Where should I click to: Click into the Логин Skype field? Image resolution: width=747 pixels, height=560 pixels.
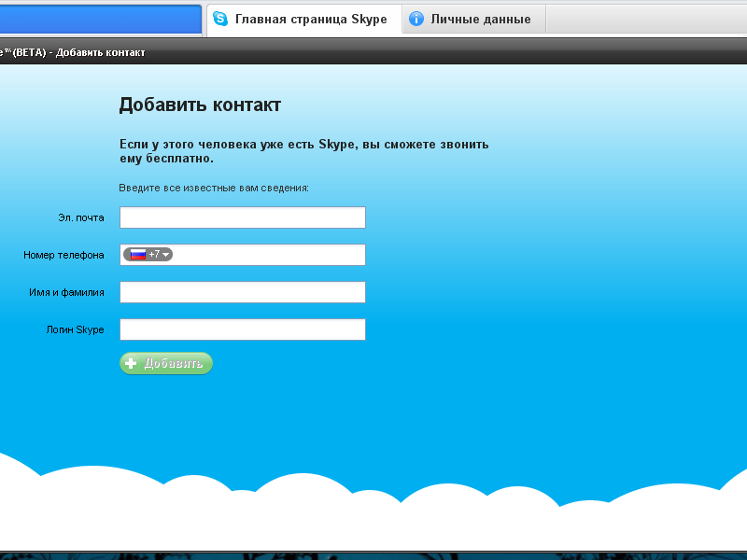click(243, 329)
